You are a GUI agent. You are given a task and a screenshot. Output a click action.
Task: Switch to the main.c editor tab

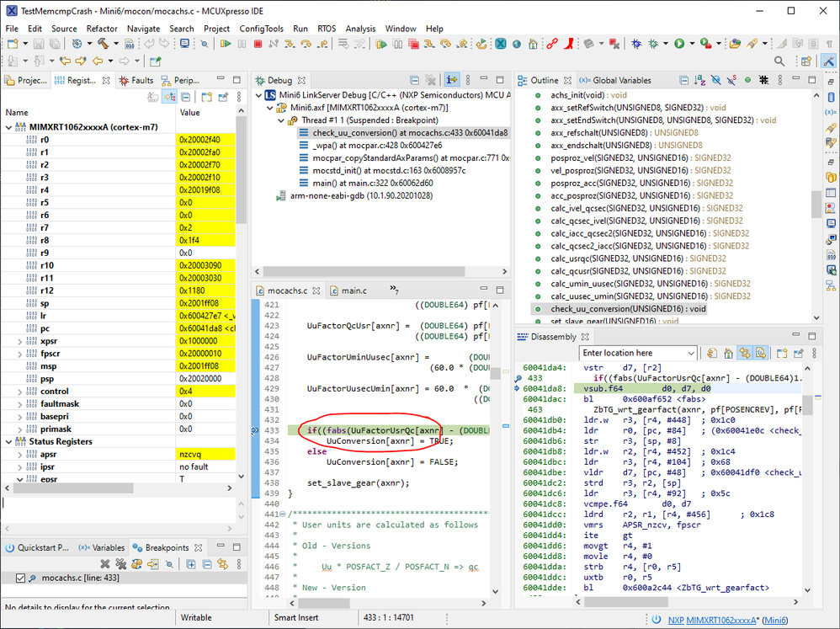354,291
